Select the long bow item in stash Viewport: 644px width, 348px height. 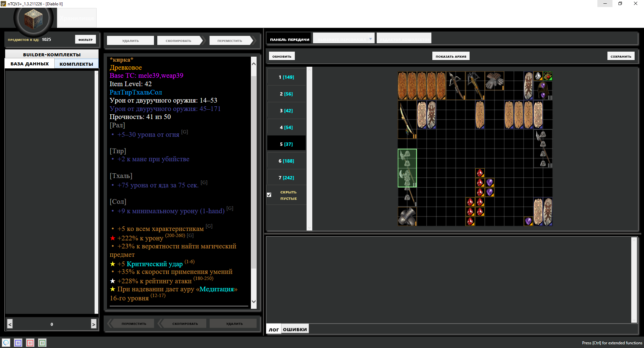[407, 120]
